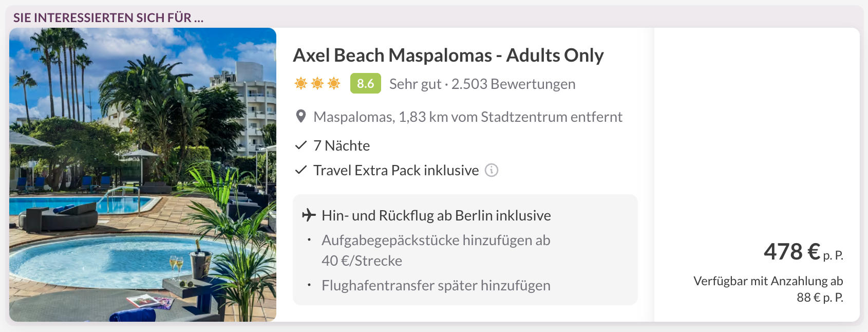Click the Travel Extra Pack info icon
The height and width of the screenshot is (332, 868).
point(492,170)
